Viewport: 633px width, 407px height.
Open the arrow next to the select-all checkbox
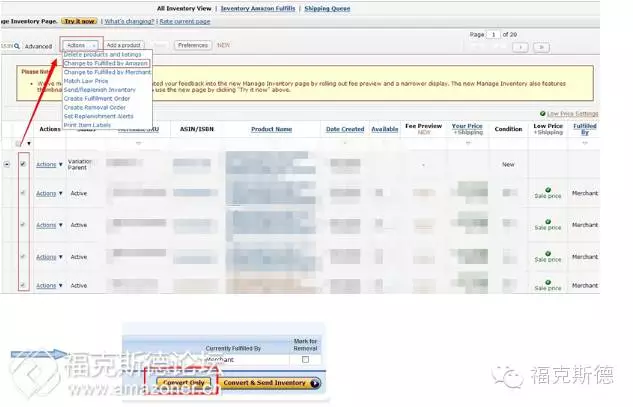(29, 144)
